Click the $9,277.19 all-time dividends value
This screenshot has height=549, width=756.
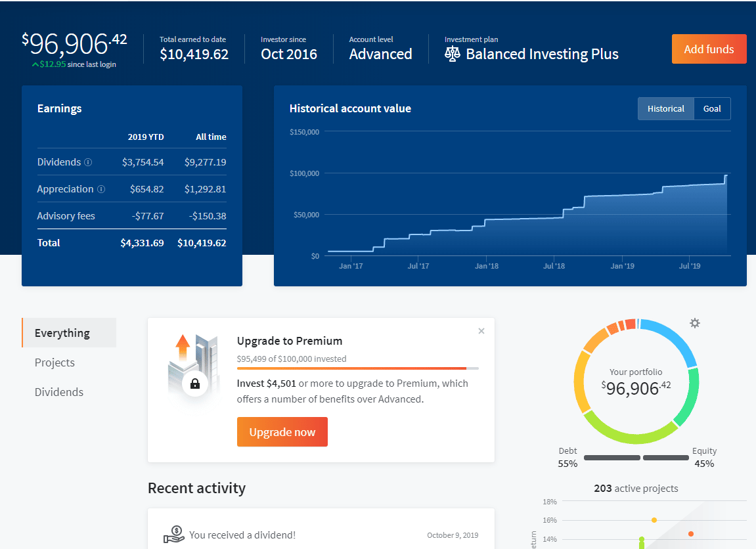[205, 162]
